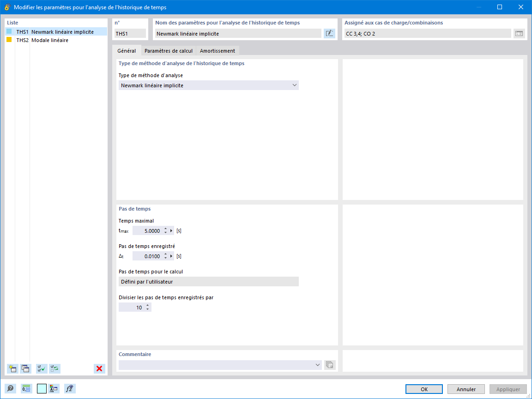Click the divisor field showing 10

pyautogui.click(x=131, y=308)
